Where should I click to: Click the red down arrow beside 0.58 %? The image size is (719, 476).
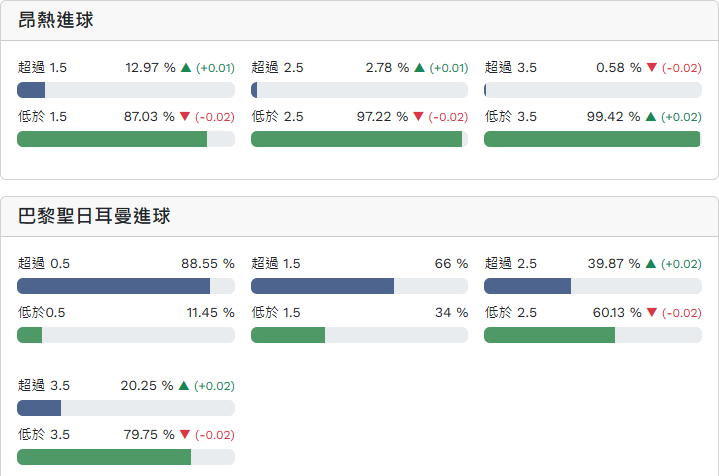pos(652,68)
